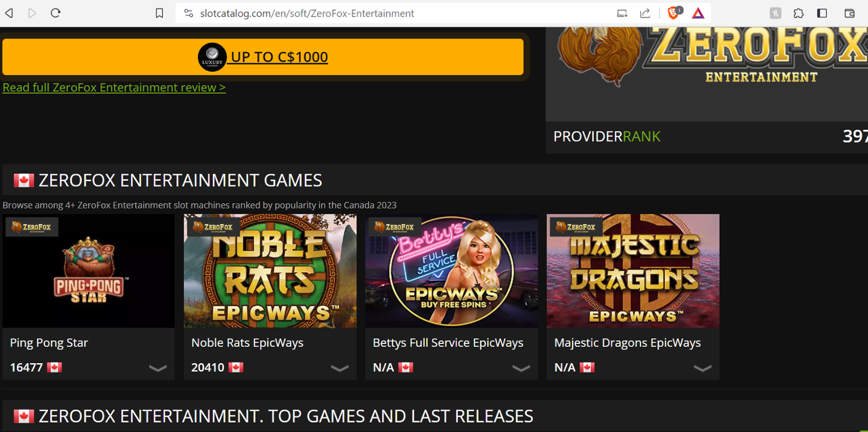868x432 pixels.
Task: Open the Ping Pong Star thumbnail
Action: tap(89, 271)
